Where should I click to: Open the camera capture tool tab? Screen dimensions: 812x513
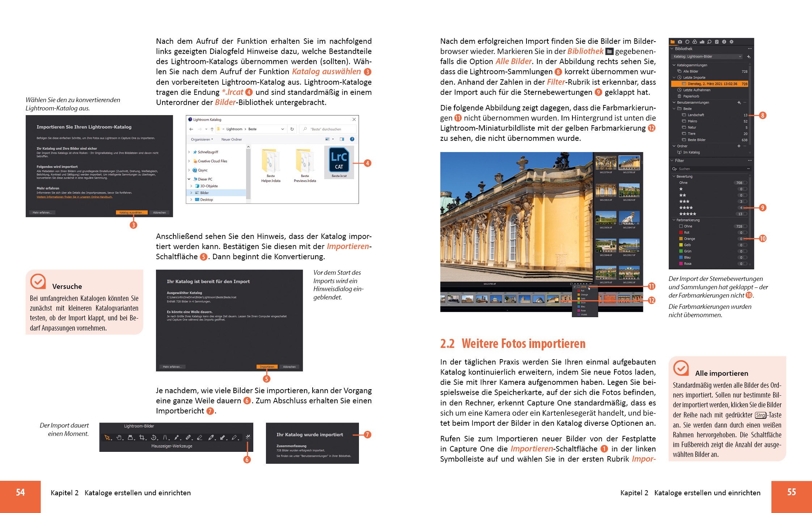[680, 42]
